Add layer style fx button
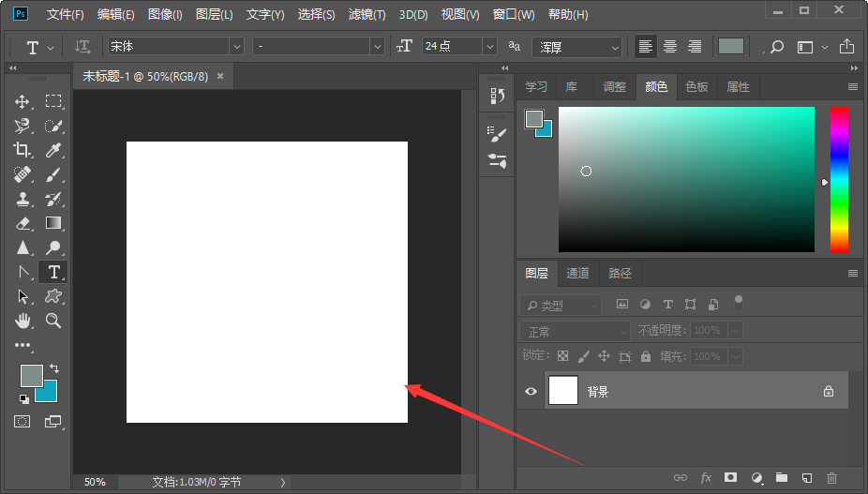 (x=706, y=477)
